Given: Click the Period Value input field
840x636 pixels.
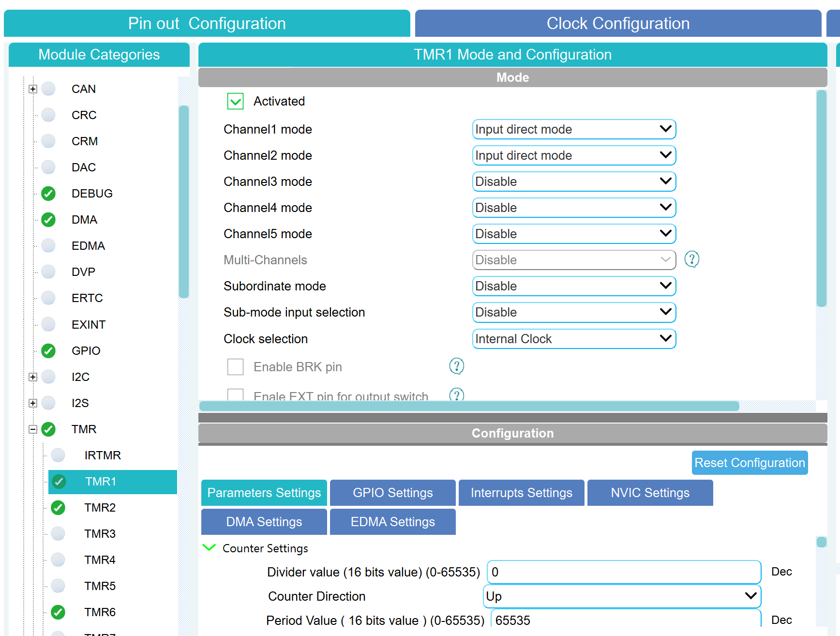Looking at the screenshot, I should click(626, 619).
